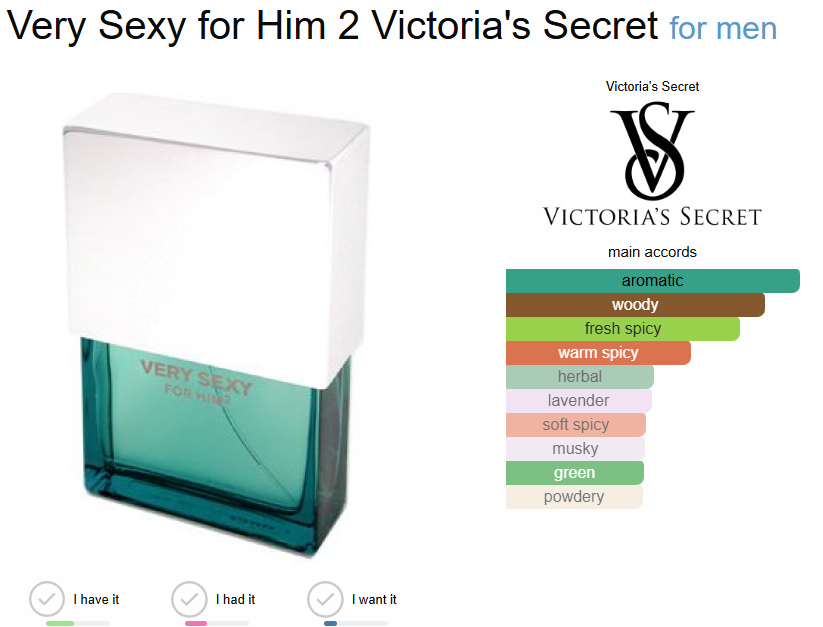The image size is (823, 627).
Task: Select the aromatic accord bar
Action: coord(652,281)
